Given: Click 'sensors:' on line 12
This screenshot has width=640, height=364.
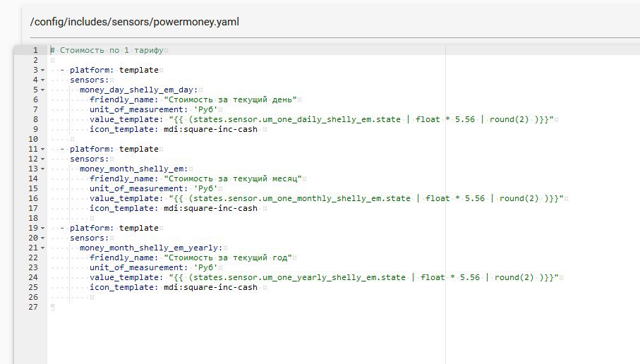Looking at the screenshot, I should point(90,159).
